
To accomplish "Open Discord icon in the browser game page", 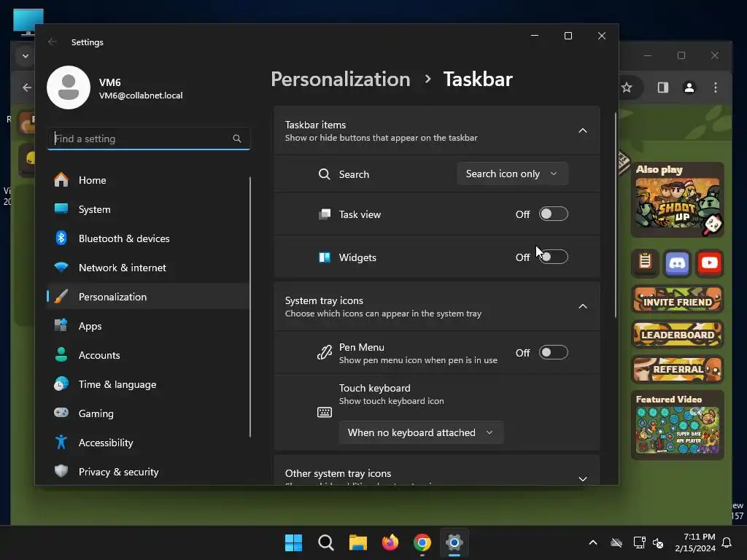I will pyautogui.click(x=677, y=262).
